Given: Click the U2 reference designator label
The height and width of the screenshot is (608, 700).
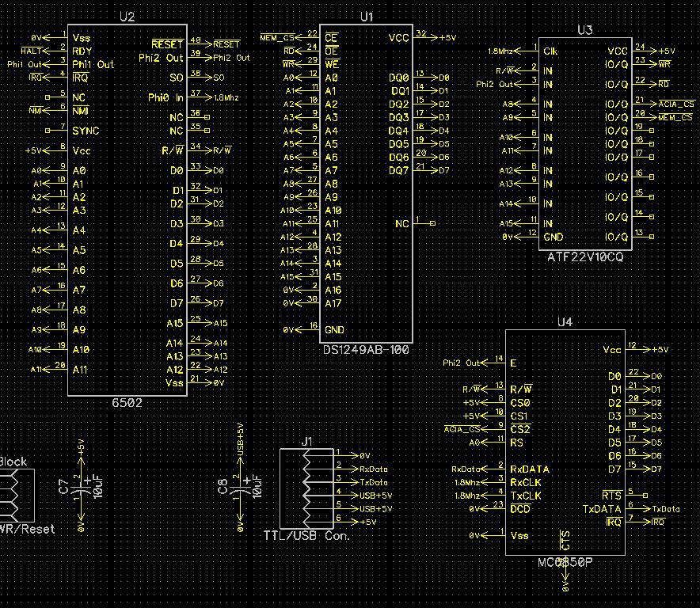Looking at the screenshot, I should [x=127, y=17].
